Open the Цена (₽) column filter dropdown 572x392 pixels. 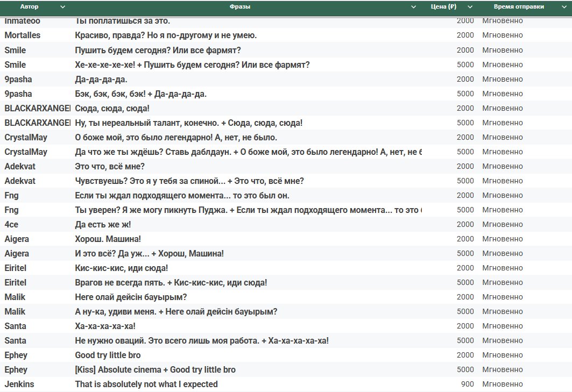click(470, 7)
